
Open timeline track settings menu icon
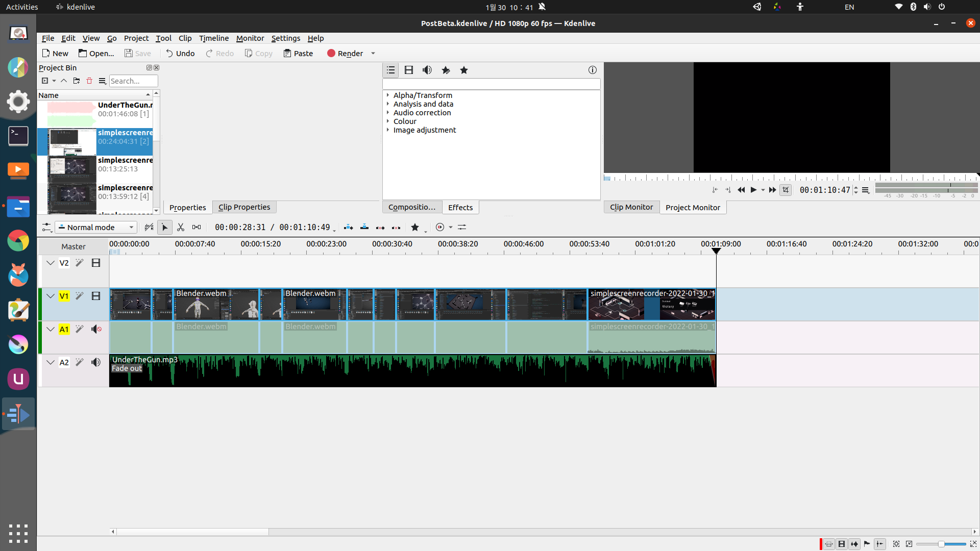[47, 227]
